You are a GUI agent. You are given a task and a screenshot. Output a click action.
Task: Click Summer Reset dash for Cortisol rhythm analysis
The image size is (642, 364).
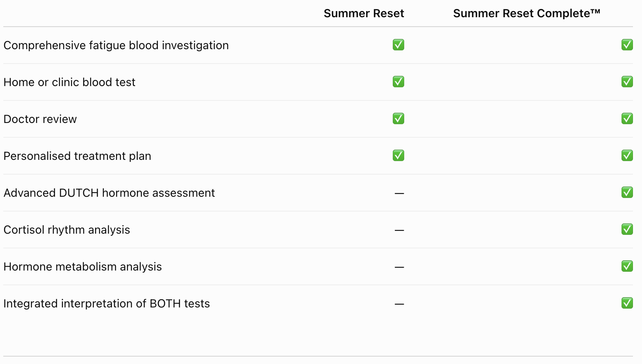coord(399,230)
